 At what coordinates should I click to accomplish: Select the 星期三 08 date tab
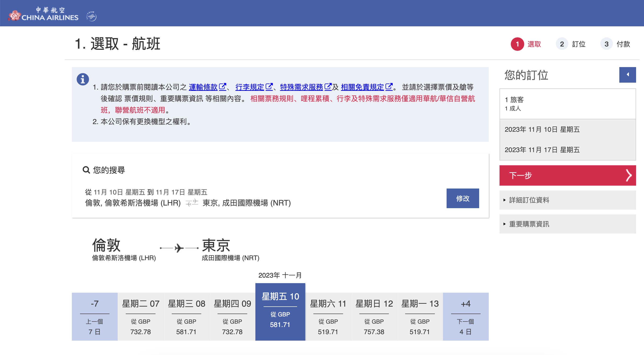tap(186, 316)
